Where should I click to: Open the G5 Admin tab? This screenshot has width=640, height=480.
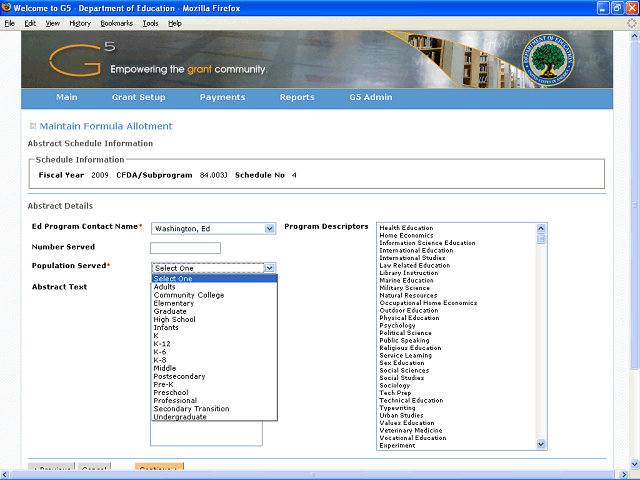370,97
